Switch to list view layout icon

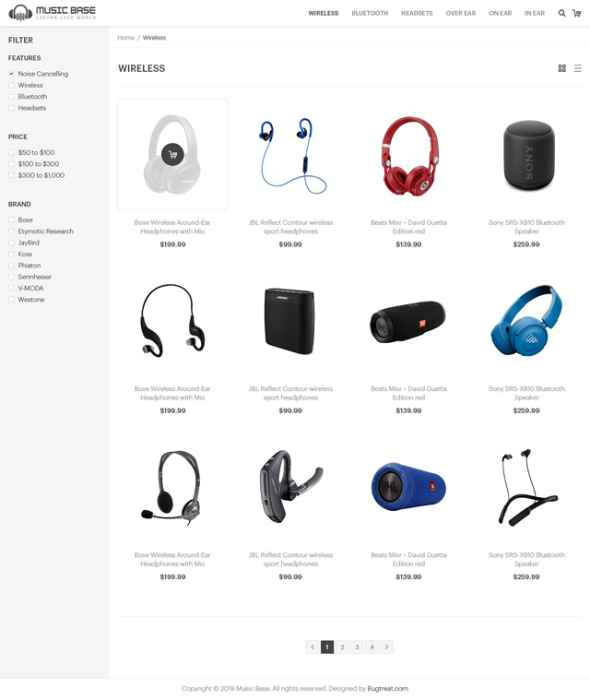click(577, 68)
